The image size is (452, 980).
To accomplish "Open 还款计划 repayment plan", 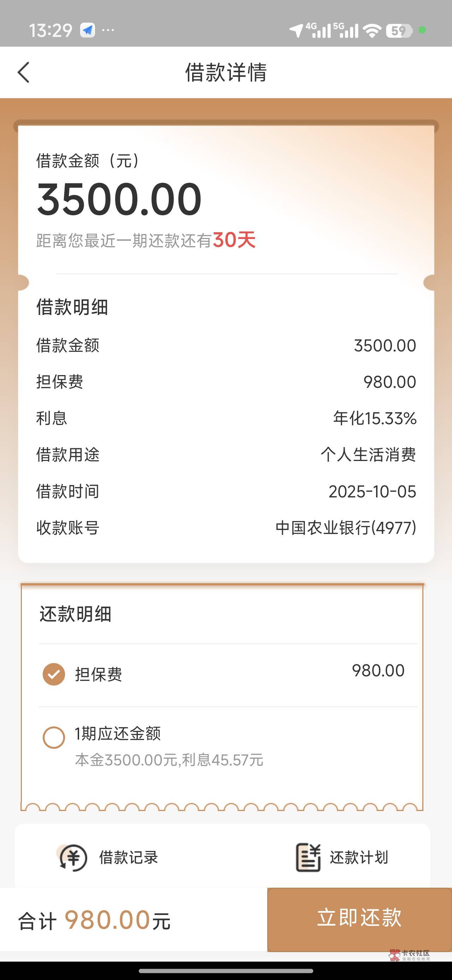I will (358, 858).
